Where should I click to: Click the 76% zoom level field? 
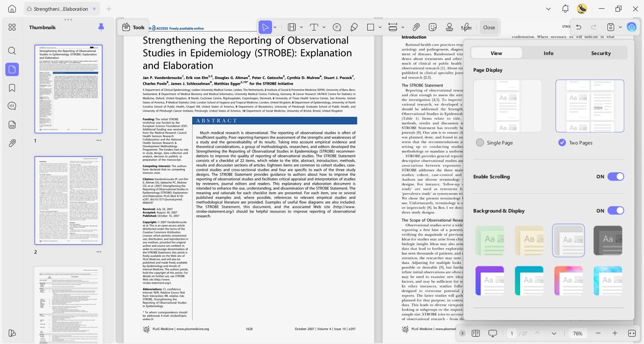pos(578,333)
